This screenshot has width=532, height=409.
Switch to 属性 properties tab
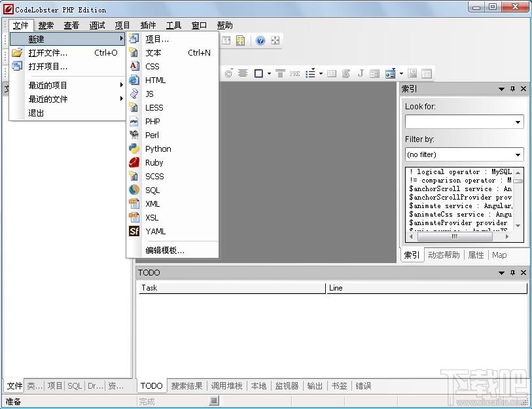tap(476, 255)
